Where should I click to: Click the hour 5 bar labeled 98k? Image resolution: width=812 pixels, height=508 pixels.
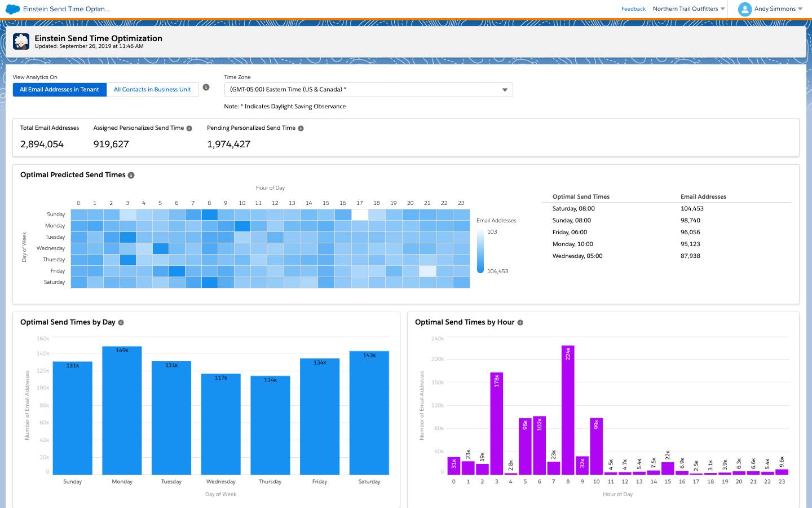tap(525, 446)
